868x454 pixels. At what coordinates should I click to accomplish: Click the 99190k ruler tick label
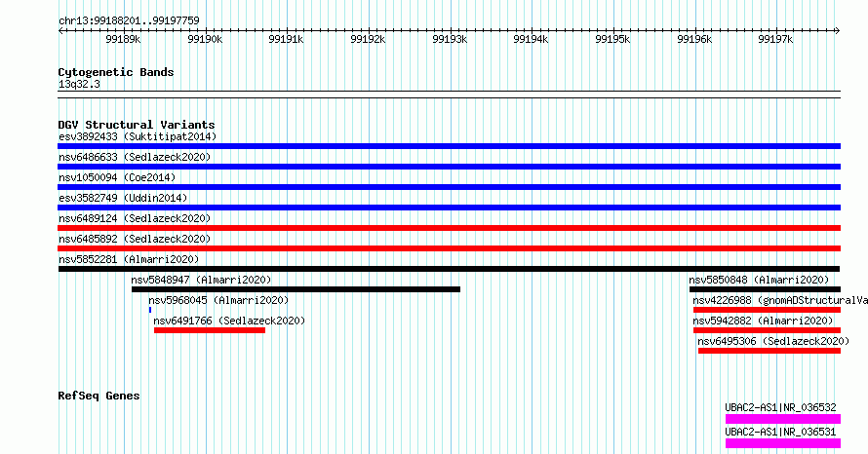(x=205, y=39)
